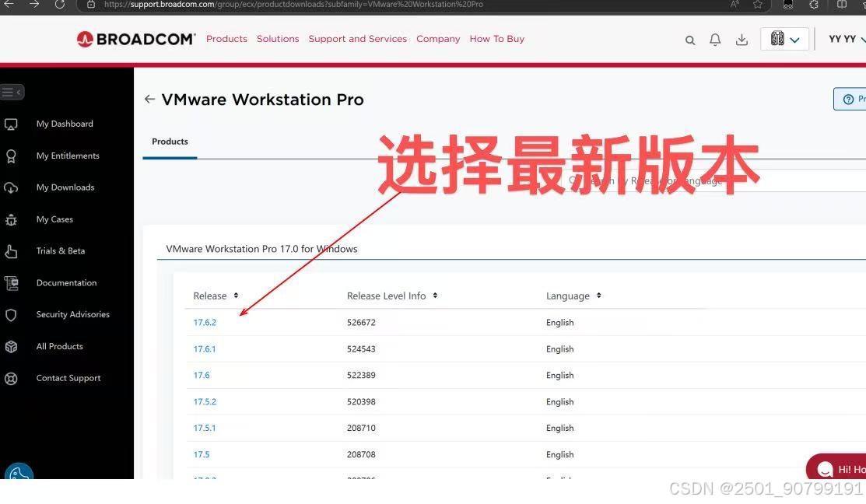Click the My Downloads cloud icon
866x504 pixels.
click(11, 188)
